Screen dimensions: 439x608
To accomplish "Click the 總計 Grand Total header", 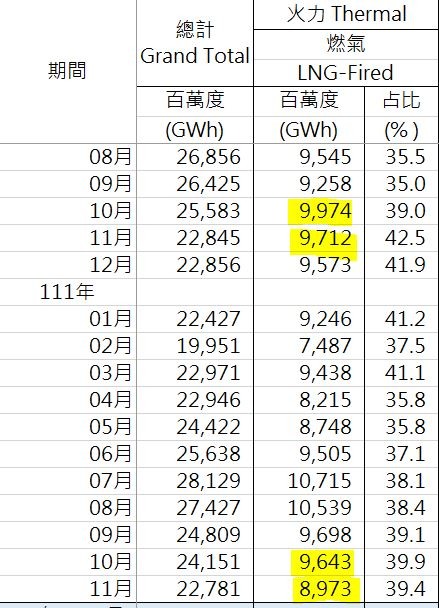I will pyautogui.click(x=195, y=43).
